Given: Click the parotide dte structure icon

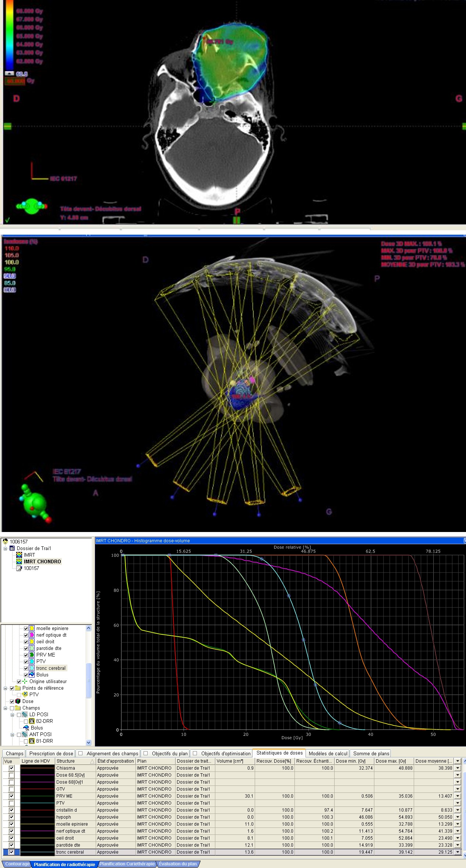Looking at the screenshot, I should pyautogui.click(x=32, y=648).
